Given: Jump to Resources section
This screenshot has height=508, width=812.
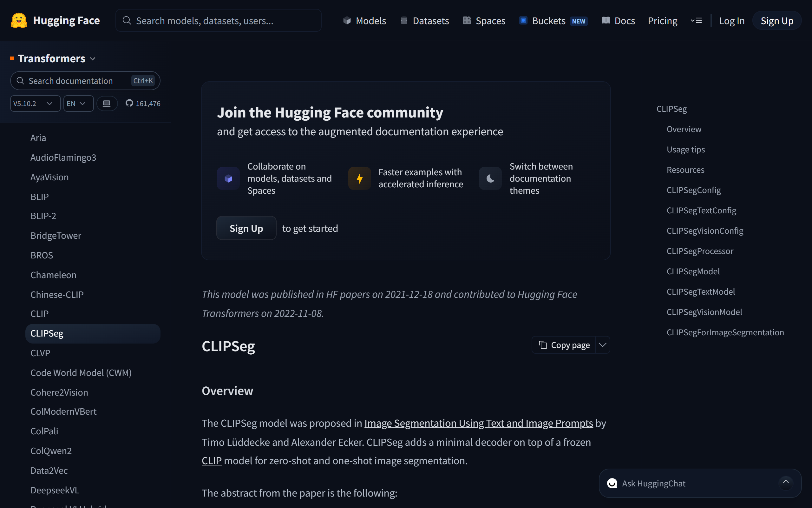Looking at the screenshot, I should pyautogui.click(x=685, y=170).
